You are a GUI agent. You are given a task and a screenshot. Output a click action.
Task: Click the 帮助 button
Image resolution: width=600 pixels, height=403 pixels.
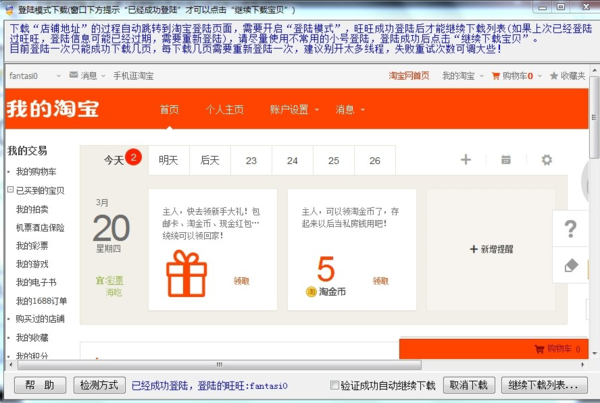point(40,385)
